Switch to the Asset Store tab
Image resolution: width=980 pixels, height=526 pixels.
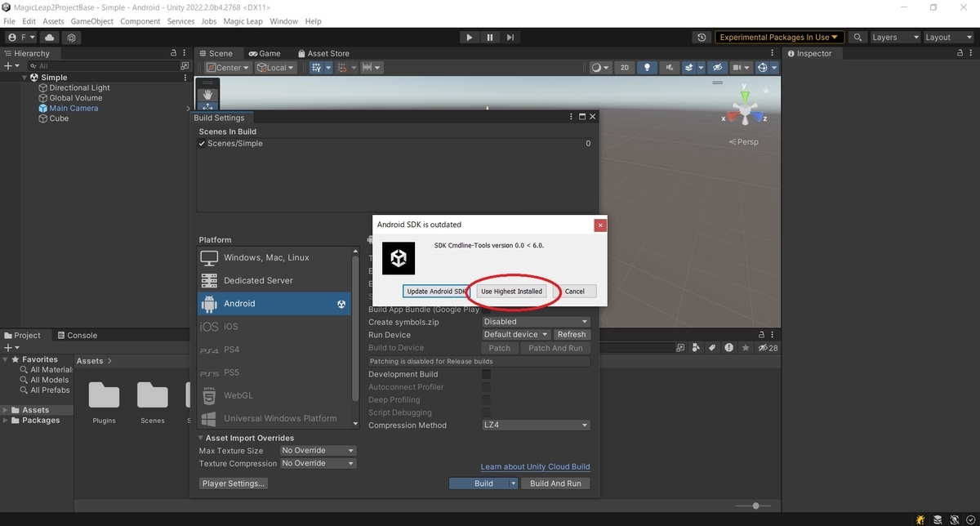click(x=323, y=53)
